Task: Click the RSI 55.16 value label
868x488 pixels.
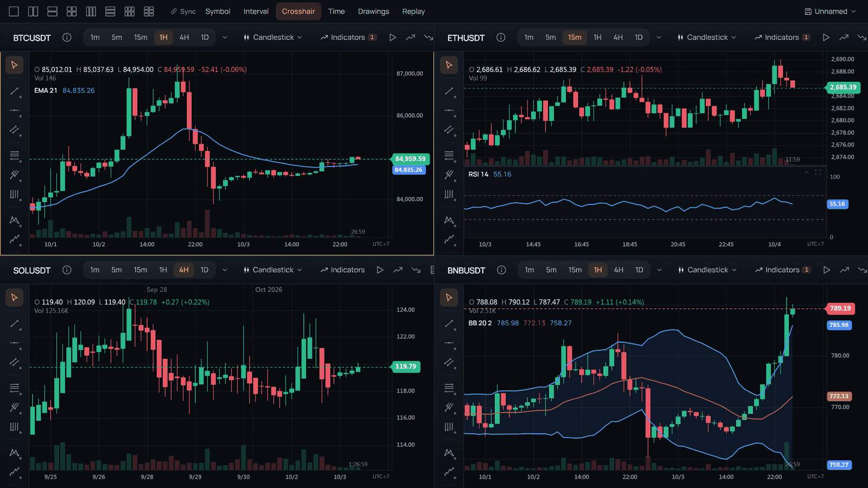Action: 837,204
